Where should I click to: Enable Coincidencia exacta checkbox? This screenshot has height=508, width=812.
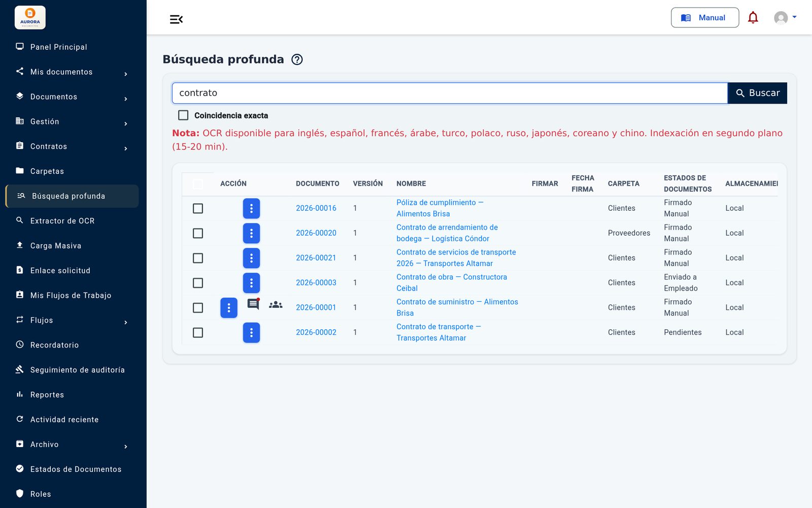[183, 115]
